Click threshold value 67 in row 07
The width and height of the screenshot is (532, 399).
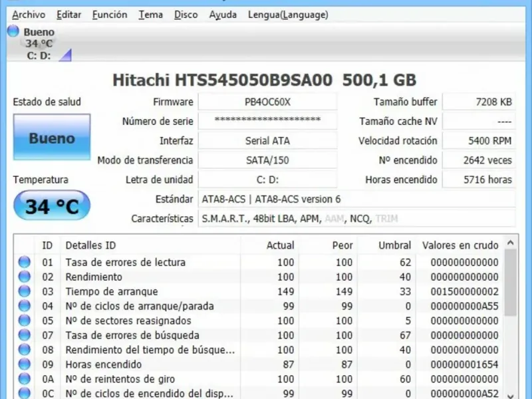tap(405, 335)
